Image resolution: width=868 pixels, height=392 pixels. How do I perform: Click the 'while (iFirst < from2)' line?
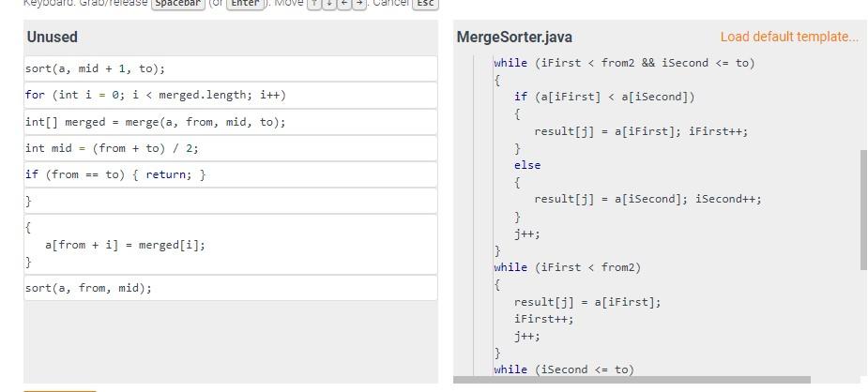coord(568,267)
